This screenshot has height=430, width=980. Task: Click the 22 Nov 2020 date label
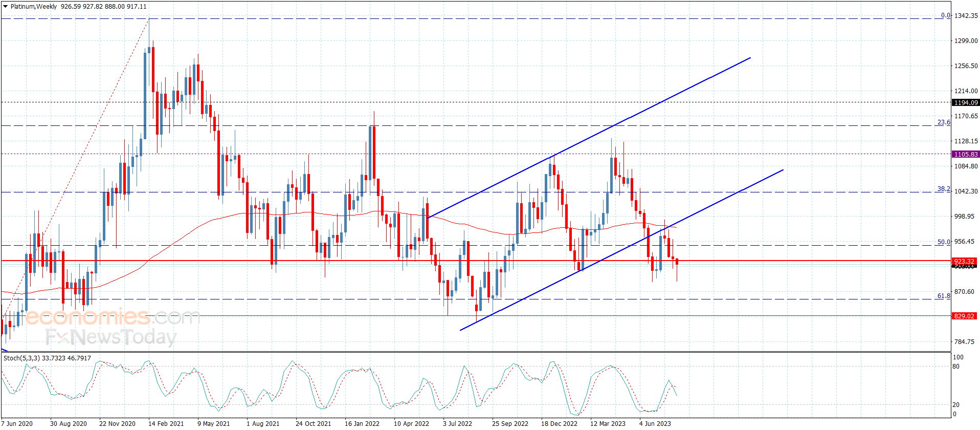[x=117, y=423]
